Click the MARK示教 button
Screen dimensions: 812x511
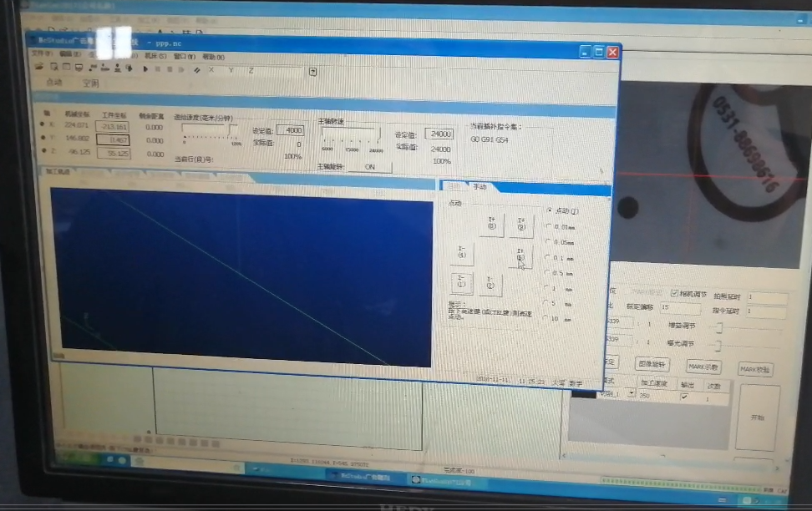coord(703,367)
